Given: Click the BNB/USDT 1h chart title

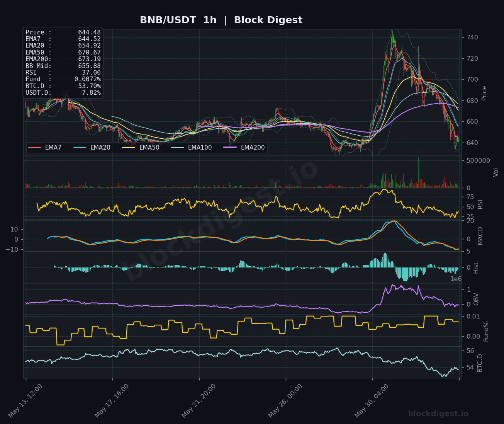Looking at the screenshot, I should point(221,20).
